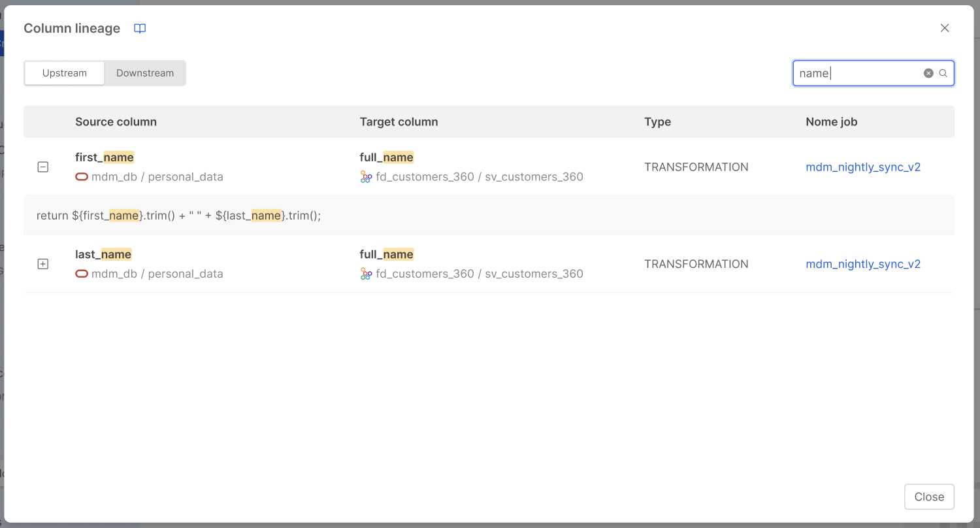The width and height of the screenshot is (980, 528).
Task: Open mdm_nightly_sync_v2 link on last_name row
Action: click(863, 263)
